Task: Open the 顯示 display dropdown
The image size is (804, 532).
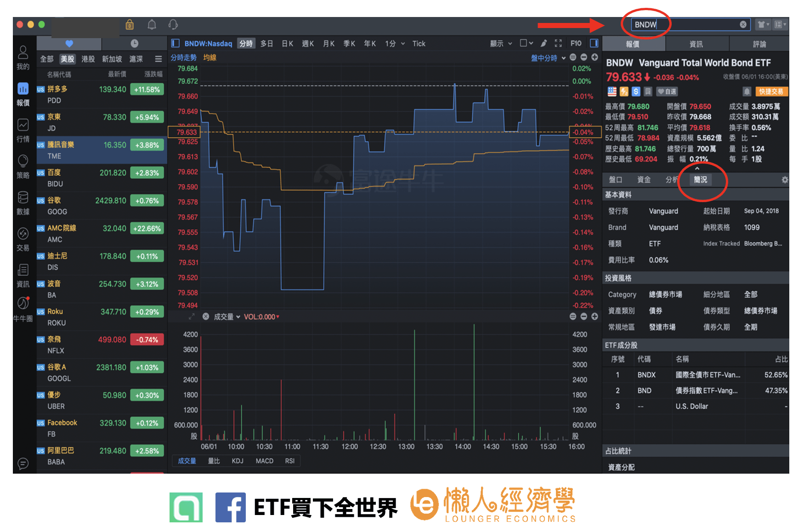Action: tap(501, 43)
